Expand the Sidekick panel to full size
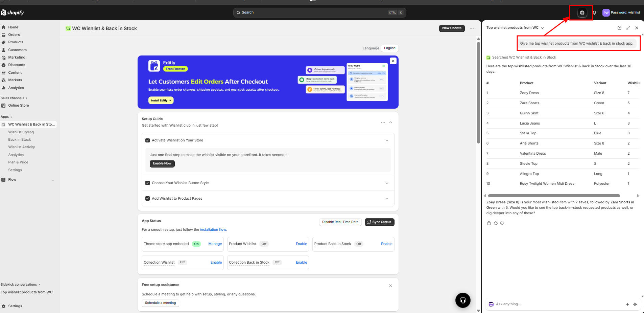 point(628,28)
